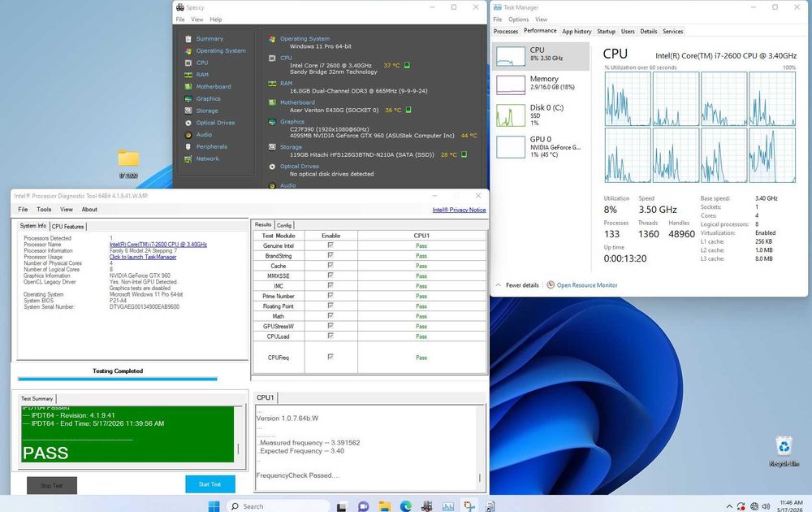Toggle CPUFreq test checkbox
The width and height of the screenshot is (812, 512).
pyautogui.click(x=330, y=357)
